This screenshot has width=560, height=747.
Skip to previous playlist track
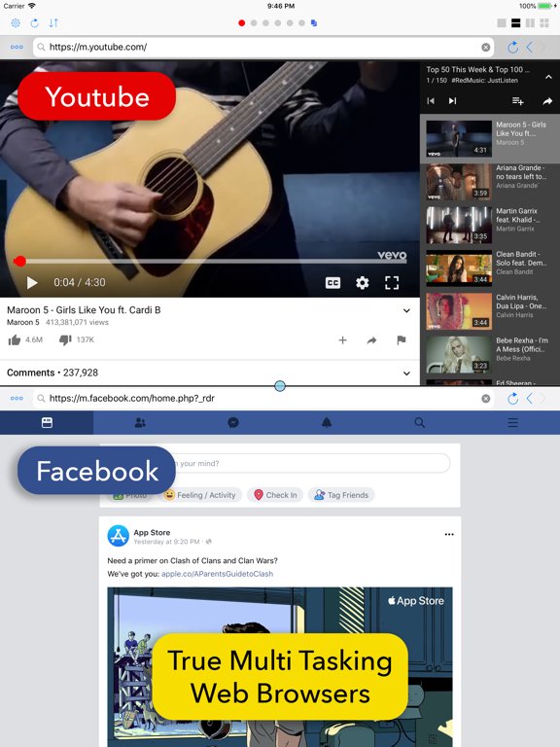[431, 101]
